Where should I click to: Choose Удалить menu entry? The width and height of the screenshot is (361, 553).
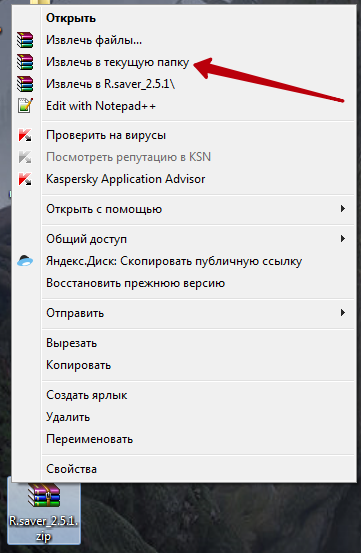tap(68, 417)
